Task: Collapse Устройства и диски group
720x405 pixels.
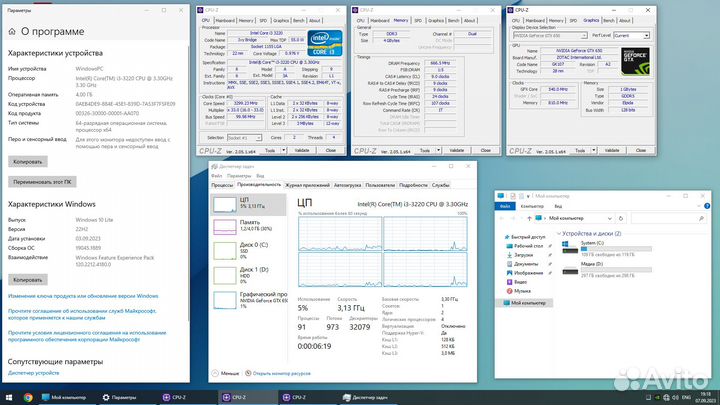Action: point(559,234)
